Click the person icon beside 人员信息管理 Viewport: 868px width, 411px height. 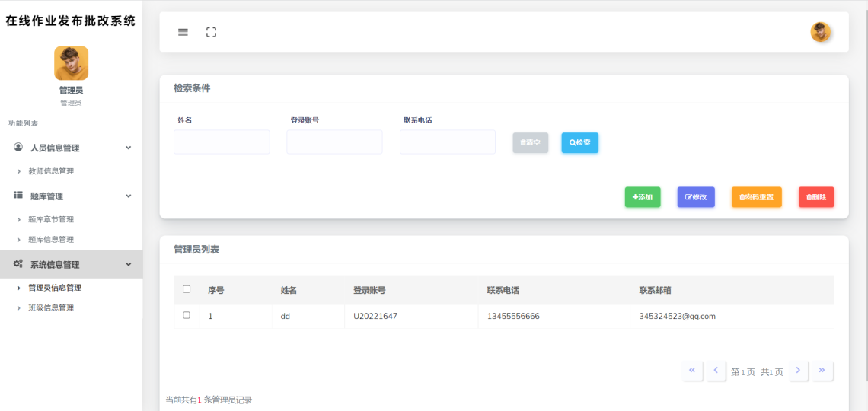tap(18, 147)
